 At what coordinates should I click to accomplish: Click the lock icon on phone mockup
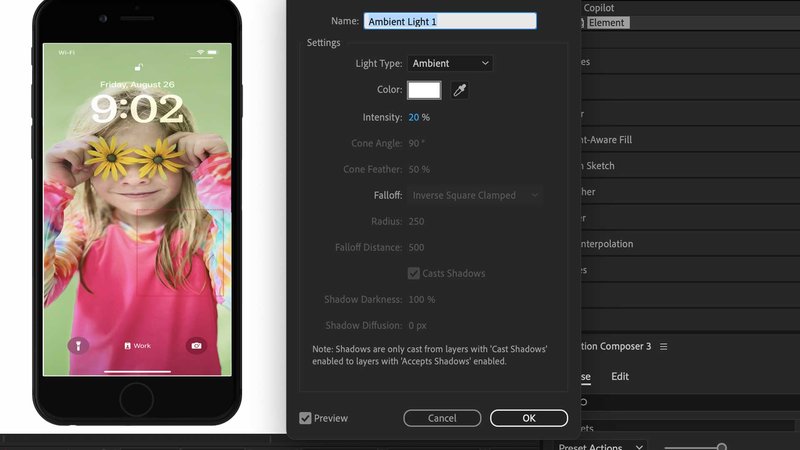click(137, 68)
